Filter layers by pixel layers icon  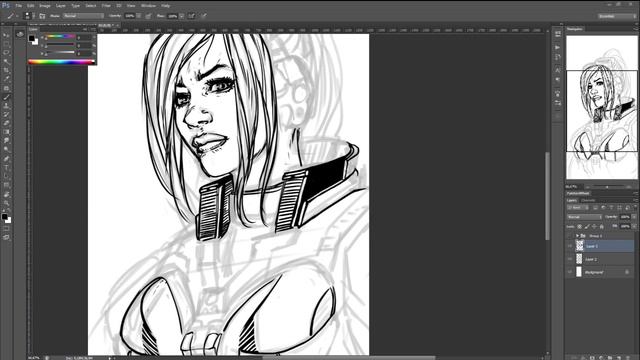coord(595,208)
